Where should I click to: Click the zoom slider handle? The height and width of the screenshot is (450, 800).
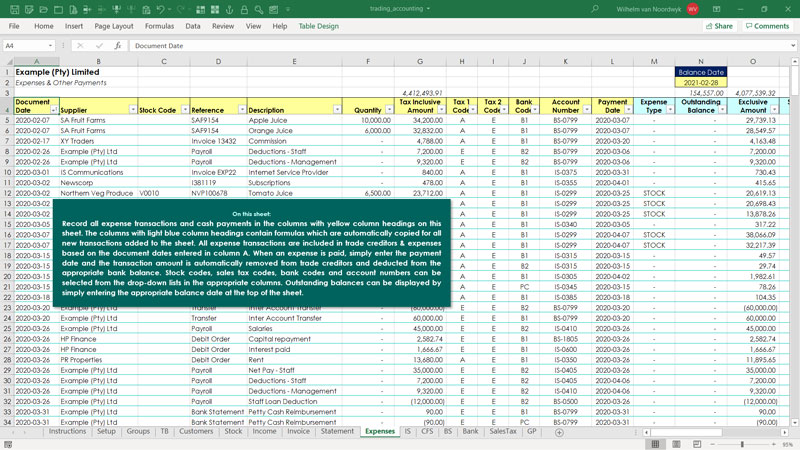742,444
